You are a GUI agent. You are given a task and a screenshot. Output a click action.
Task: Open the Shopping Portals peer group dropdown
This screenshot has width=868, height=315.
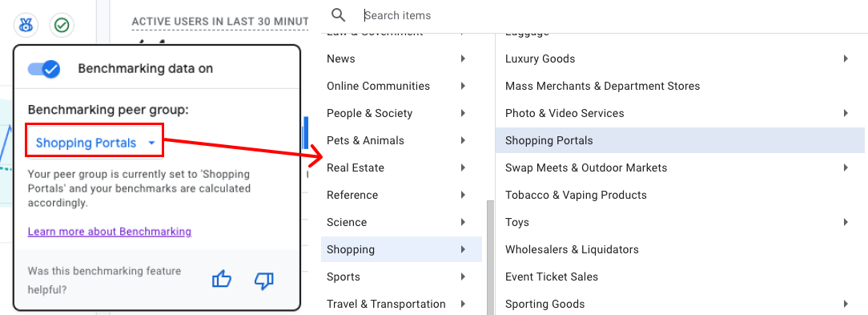click(x=95, y=143)
